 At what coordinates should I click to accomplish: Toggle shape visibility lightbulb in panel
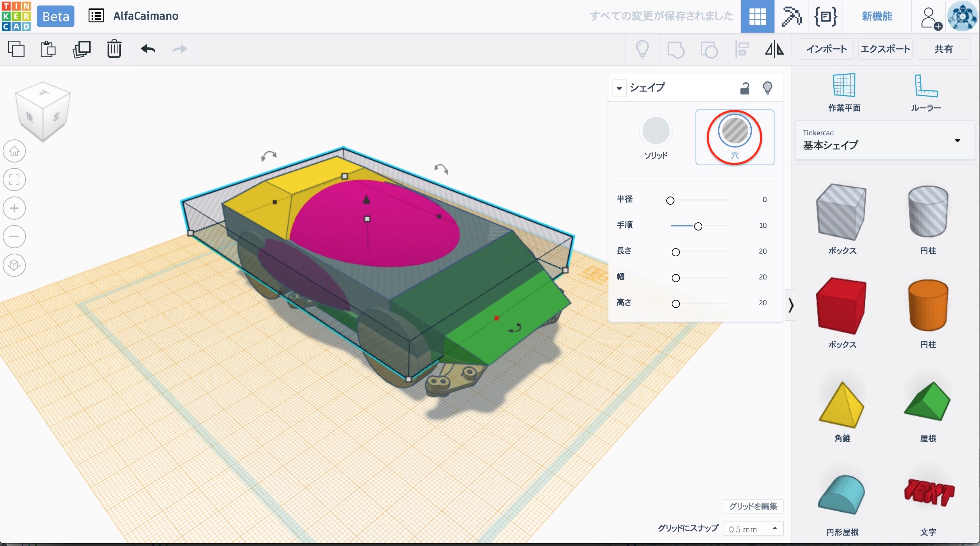[767, 88]
